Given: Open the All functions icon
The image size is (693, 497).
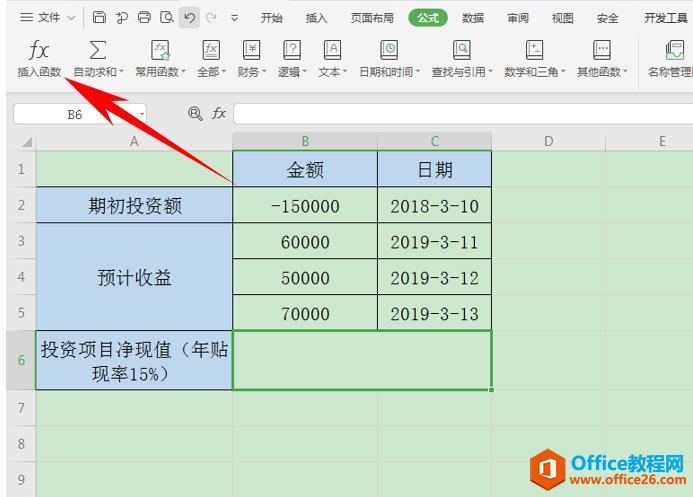Looking at the screenshot, I should tap(211, 50).
